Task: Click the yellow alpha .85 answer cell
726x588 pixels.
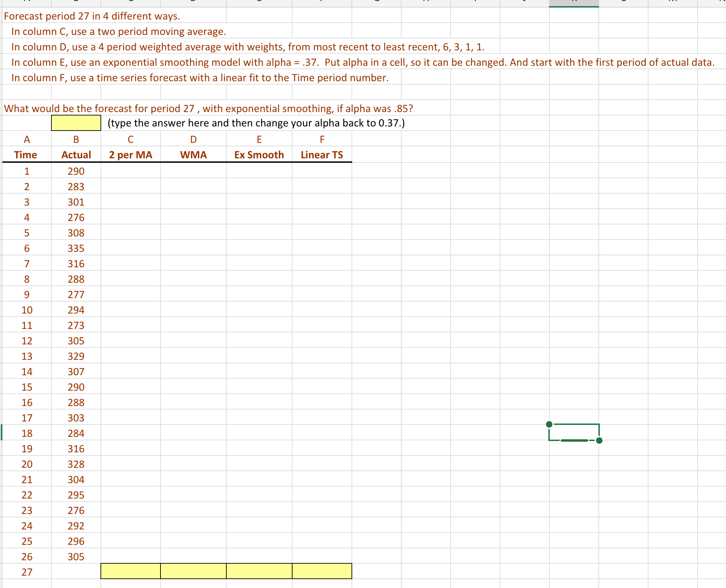Action: tap(76, 123)
